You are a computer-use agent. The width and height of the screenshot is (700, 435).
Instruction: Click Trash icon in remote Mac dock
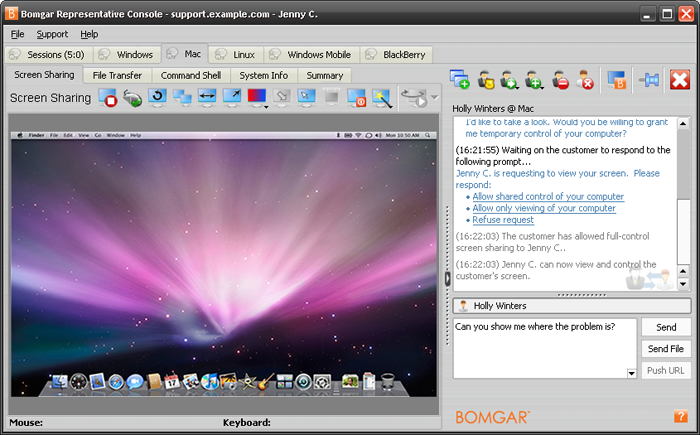(x=388, y=382)
